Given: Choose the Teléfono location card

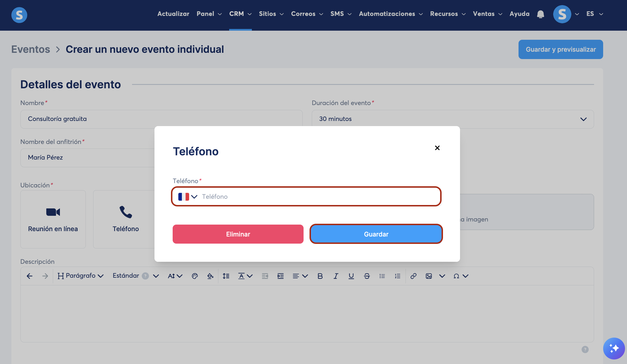Looking at the screenshot, I should (x=126, y=219).
